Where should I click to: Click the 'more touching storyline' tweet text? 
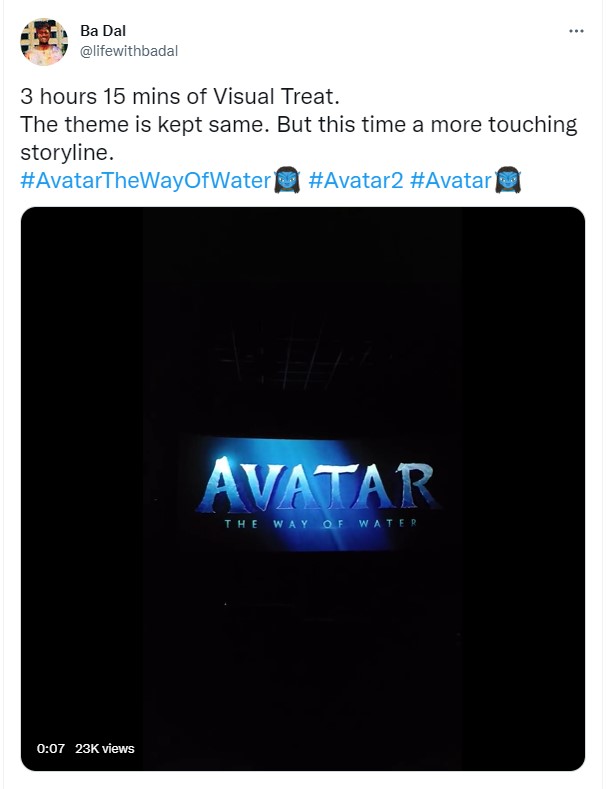click(x=299, y=138)
